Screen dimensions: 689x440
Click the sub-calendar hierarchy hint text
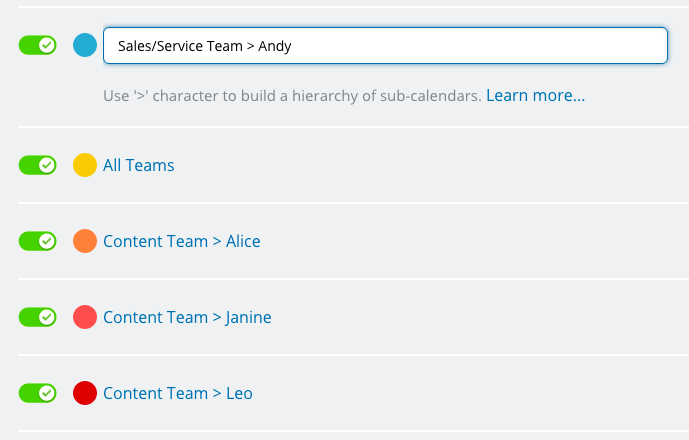[292, 95]
